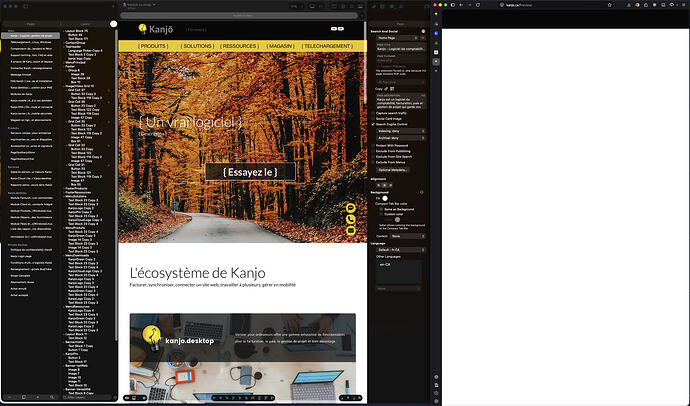The height and width of the screenshot is (406, 690).
Task: Click the Essayez le button on hero
Action: point(250,172)
